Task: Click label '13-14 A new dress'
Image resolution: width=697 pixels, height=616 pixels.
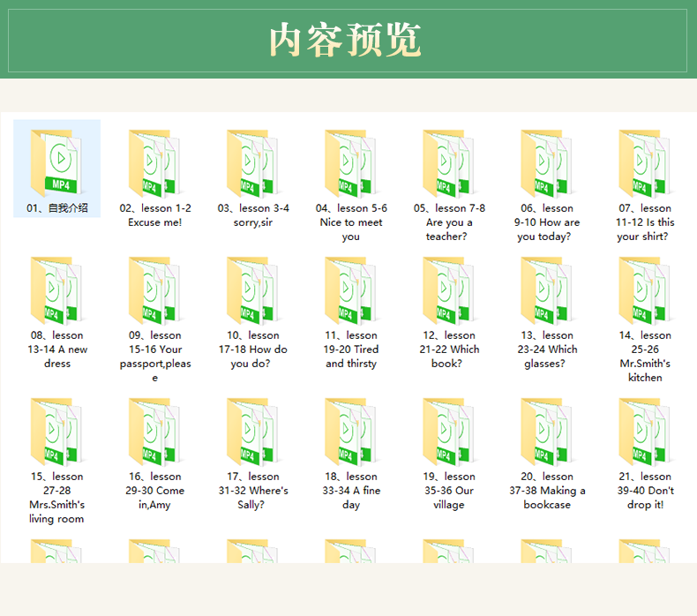Action: pyautogui.click(x=57, y=349)
